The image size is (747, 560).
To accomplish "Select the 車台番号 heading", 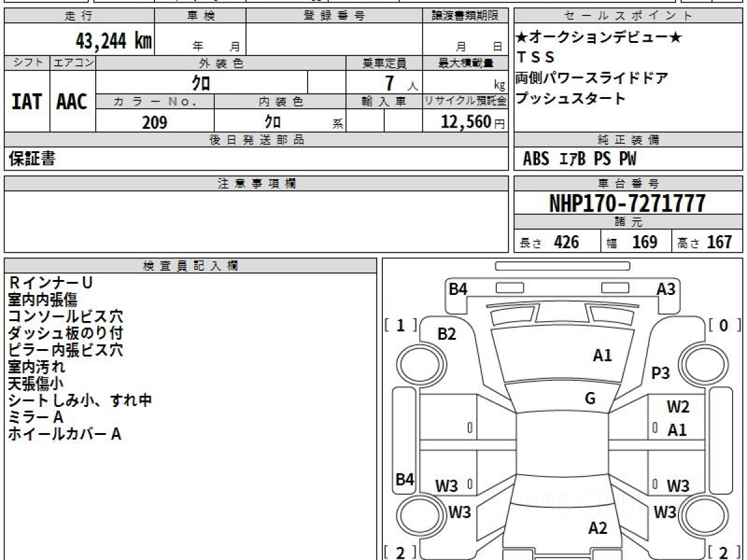I will click(x=629, y=184).
